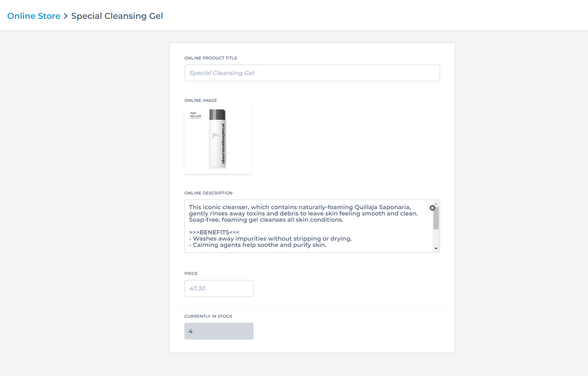The width and height of the screenshot is (588, 376).
Task: Select the Currently In Stock field
Action: click(219, 331)
